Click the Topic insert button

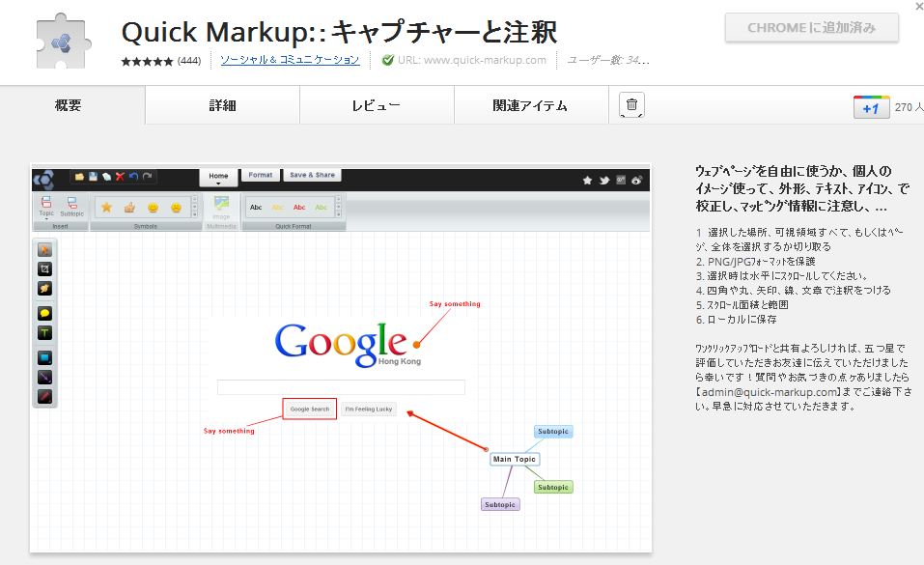pos(46,207)
